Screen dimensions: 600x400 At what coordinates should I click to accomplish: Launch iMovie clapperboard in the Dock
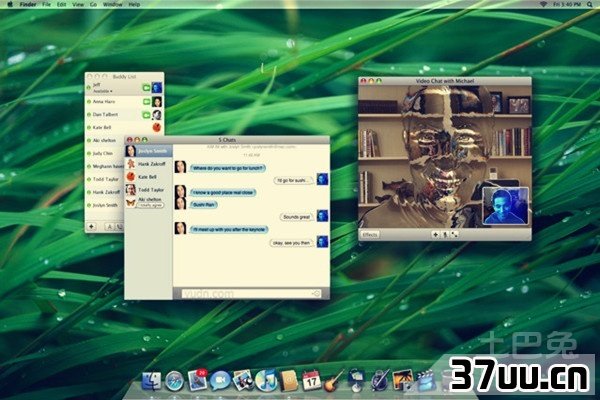pos(426,380)
